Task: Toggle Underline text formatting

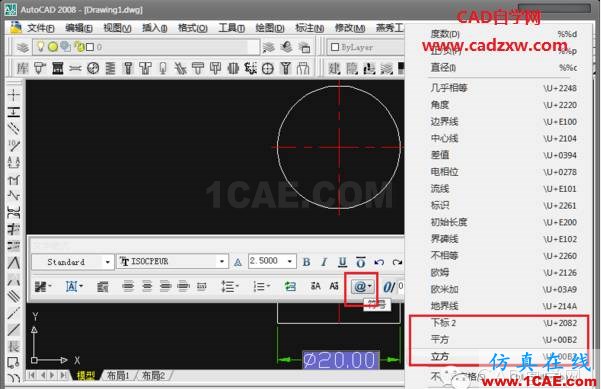Action: [342, 262]
